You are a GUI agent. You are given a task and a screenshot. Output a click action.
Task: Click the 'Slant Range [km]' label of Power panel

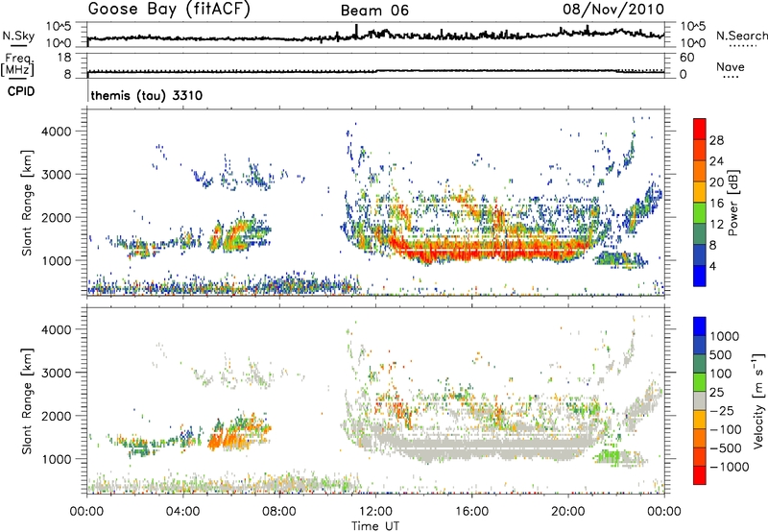point(27,203)
